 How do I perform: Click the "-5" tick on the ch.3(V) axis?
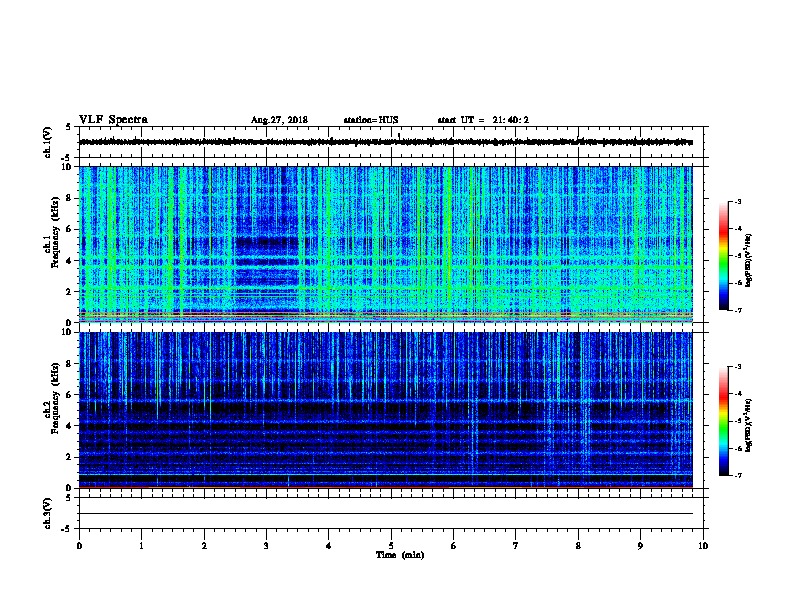coord(66,529)
